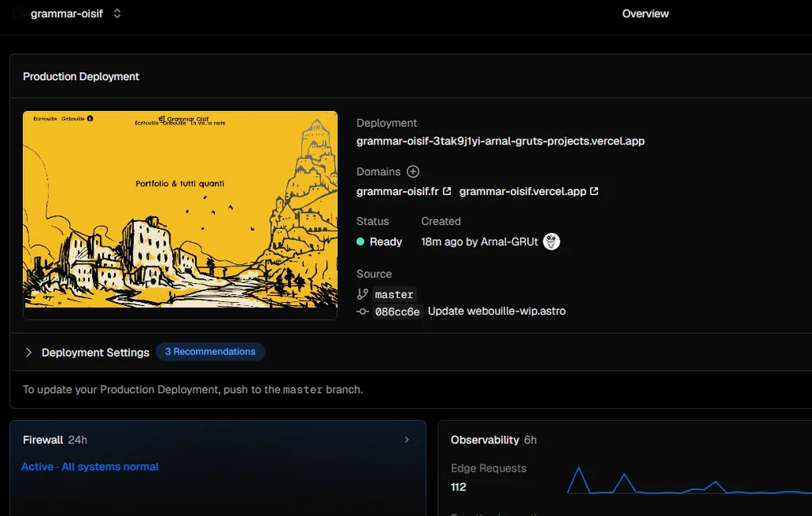The height and width of the screenshot is (516, 812).
Task: Click the Source label
Action: click(374, 273)
